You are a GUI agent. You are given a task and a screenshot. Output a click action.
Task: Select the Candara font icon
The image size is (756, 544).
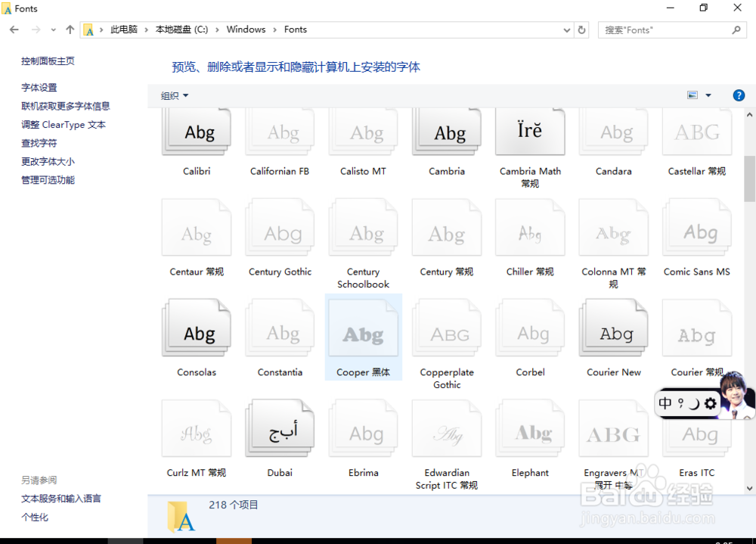[x=613, y=132]
